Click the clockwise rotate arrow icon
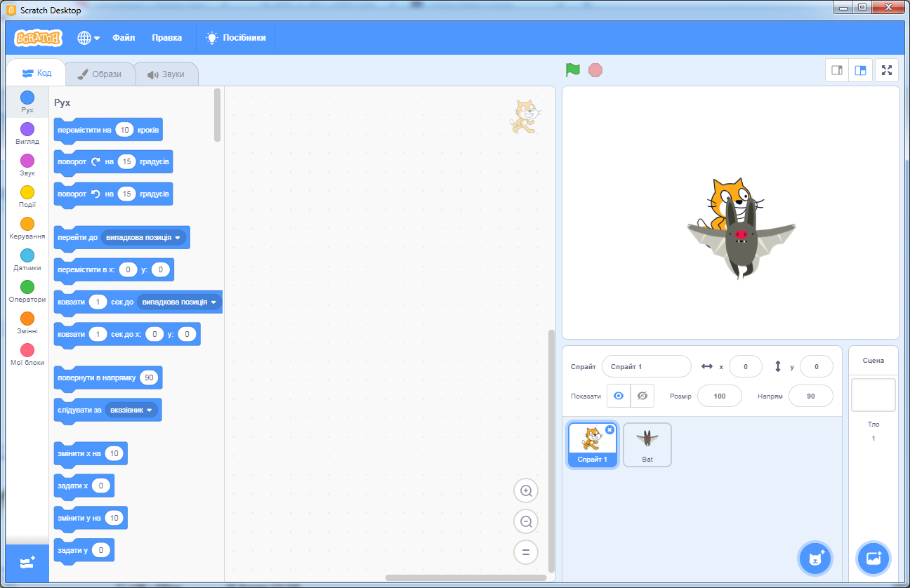 pyautogui.click(x=96, y=161)
